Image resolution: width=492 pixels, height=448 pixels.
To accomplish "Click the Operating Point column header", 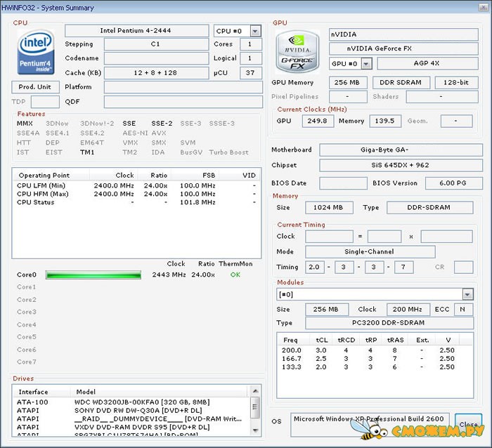I will click(51, 176).
